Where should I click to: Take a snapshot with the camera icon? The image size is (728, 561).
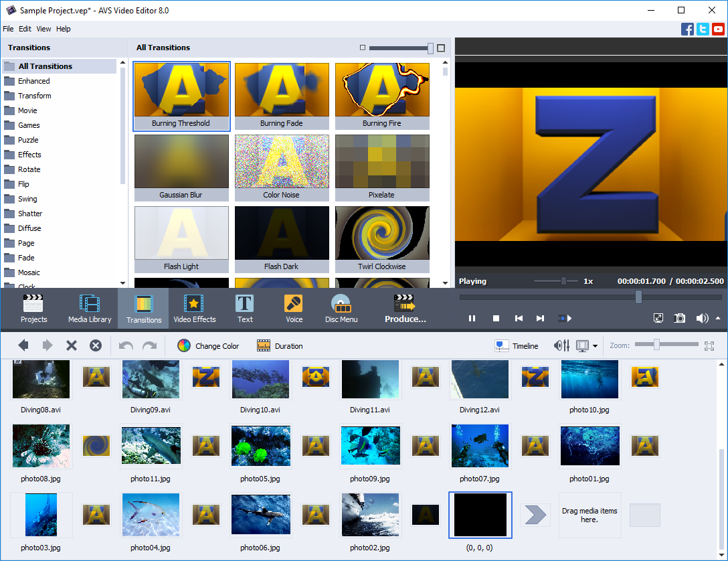pyautogui.click(x=679, y=318)
